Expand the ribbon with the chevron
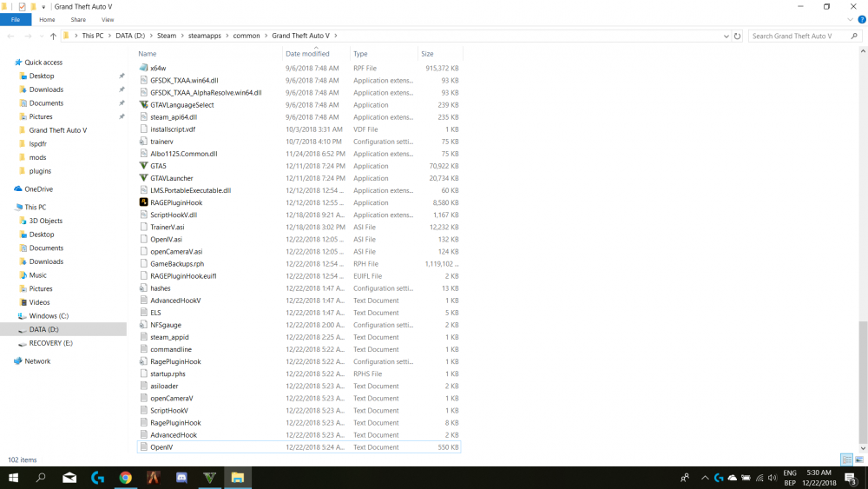 pyautogui.click(x=851, y=19)
